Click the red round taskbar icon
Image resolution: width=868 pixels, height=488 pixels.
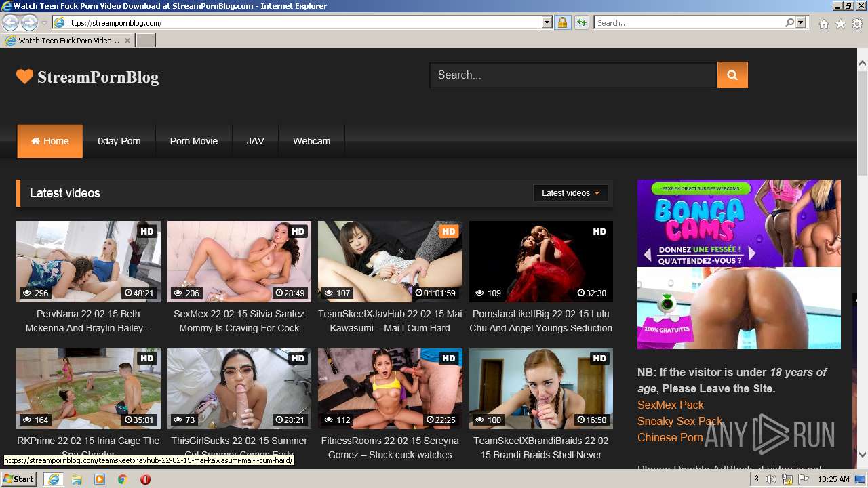(145, 479)
